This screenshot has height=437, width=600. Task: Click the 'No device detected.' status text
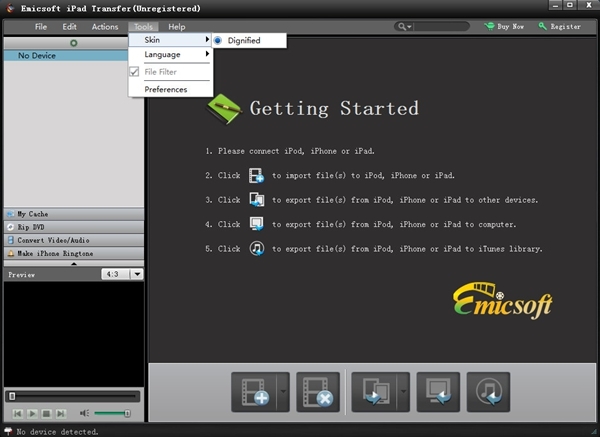[x=57, y=432]
